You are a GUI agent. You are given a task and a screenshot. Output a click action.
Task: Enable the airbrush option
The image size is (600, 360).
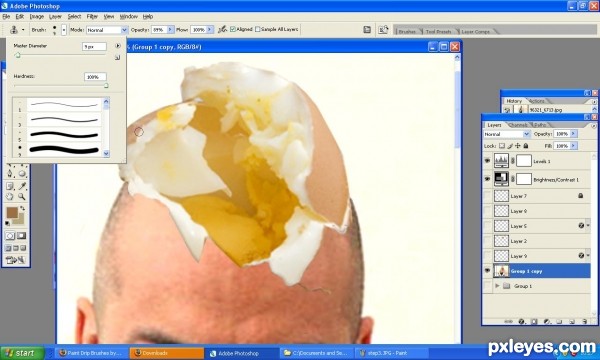[x=222, y=29]
